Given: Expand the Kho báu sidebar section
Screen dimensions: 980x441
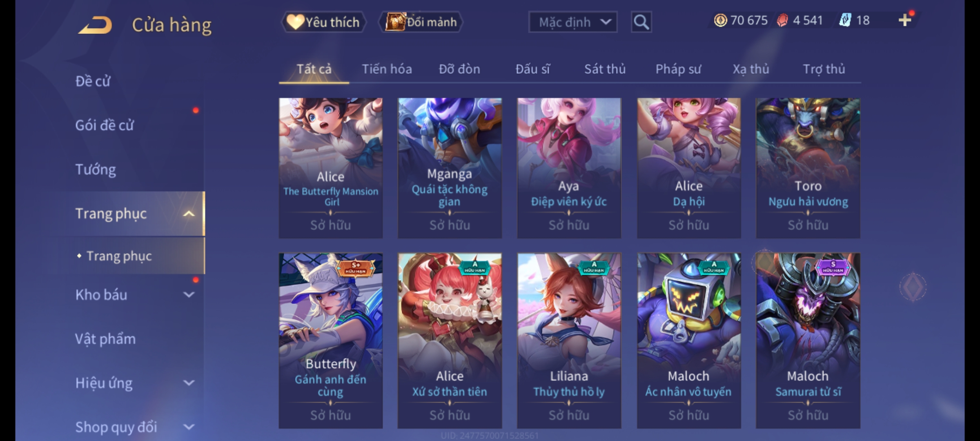Looking at the screenshot, I should pos(189,294).
